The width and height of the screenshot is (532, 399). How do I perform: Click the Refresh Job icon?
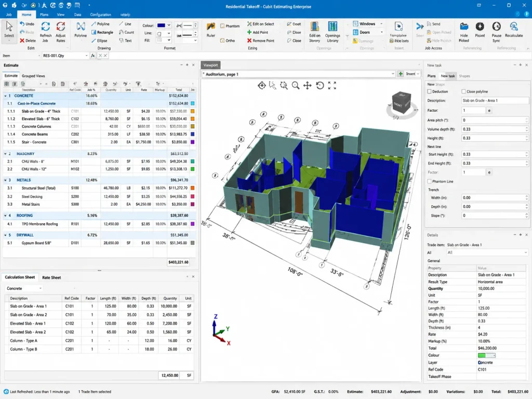tap(46, 27)
